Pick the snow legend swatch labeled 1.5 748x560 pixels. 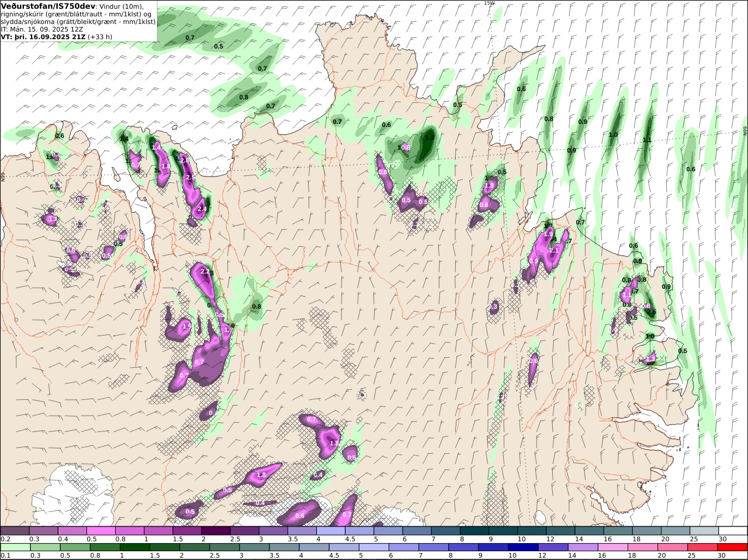[187, 530]
